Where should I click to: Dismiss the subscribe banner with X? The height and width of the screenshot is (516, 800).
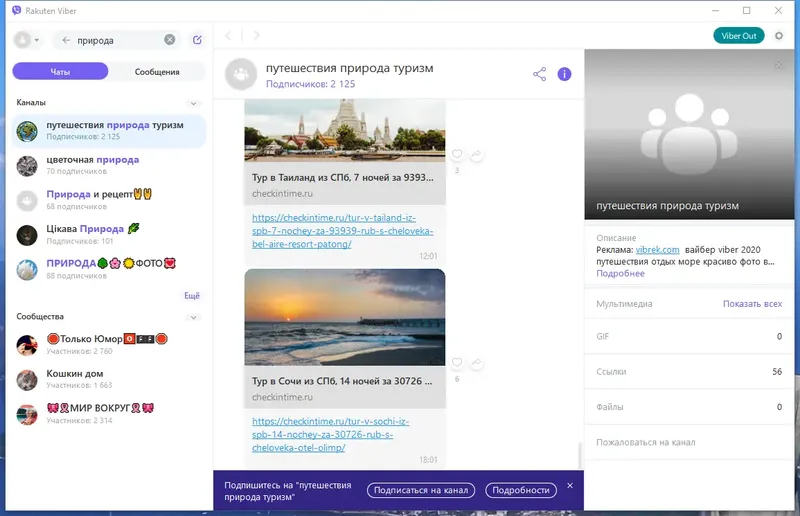[x=570, y=485]
